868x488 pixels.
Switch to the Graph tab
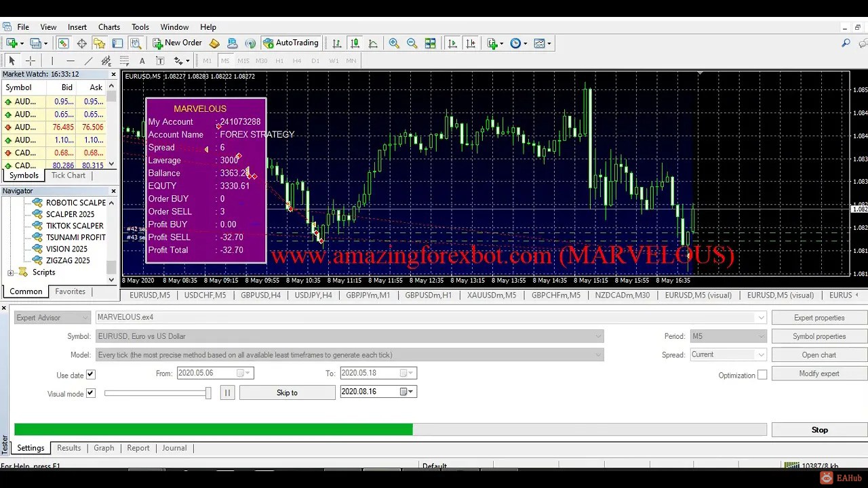click(104, 448)
